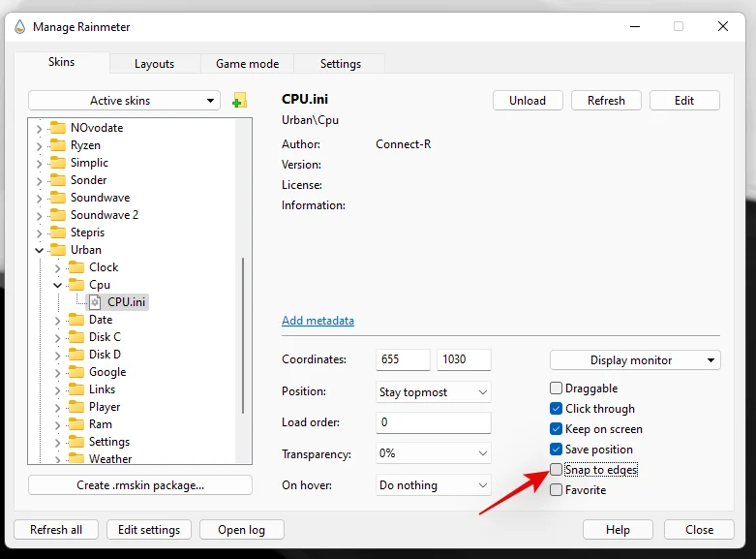This screenshot has width=756, height=559.
Task: Uncheck the Save position checkbox
Action: pos(556,450)
